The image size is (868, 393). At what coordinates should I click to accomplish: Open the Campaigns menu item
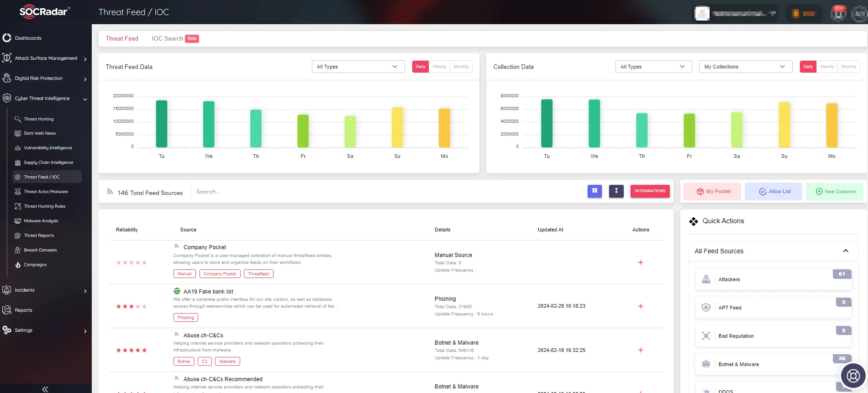35,265
